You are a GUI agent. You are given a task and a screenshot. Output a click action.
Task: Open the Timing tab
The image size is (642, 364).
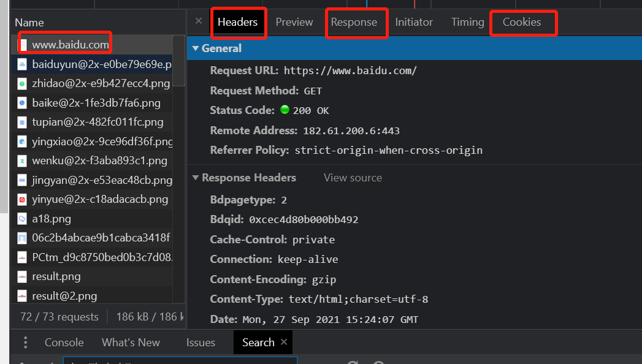click(x=468, y=22)
